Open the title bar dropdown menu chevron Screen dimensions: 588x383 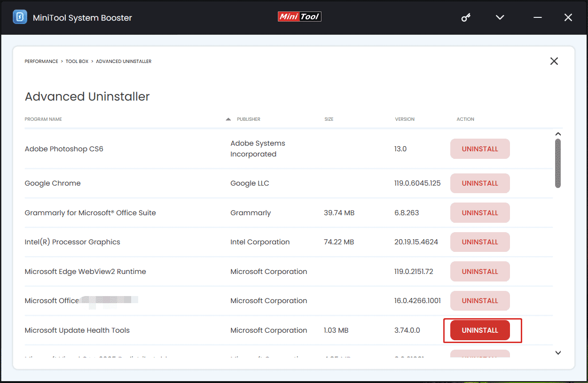500,17
